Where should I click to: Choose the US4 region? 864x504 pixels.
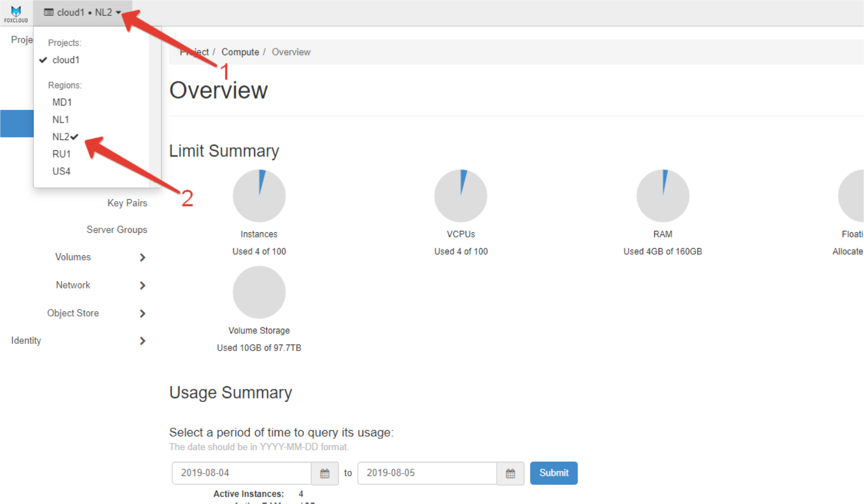click(x=61, y=171)
